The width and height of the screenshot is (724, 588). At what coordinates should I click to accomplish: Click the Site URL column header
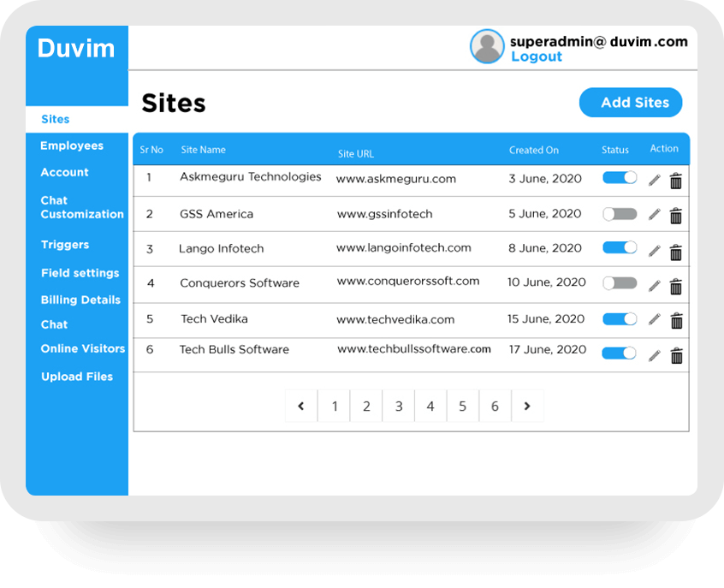pos(356,154)
